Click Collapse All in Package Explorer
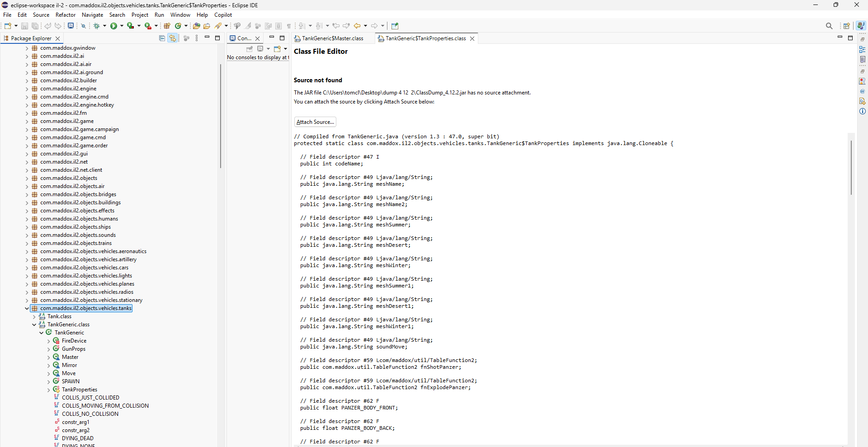The width and height of the screenshot is (868, 447). 162,38
